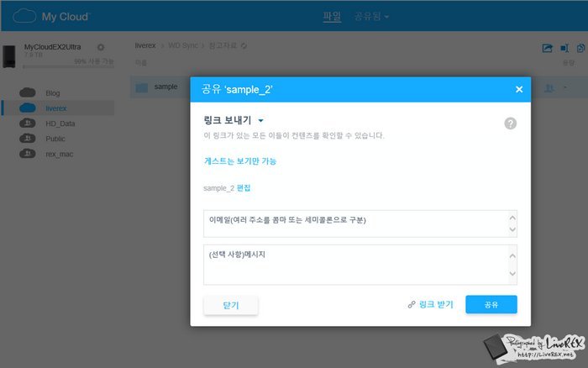588x368 pixels.
Task: Open the dropdown arrow on sample row
Action: tap(564, 87)
